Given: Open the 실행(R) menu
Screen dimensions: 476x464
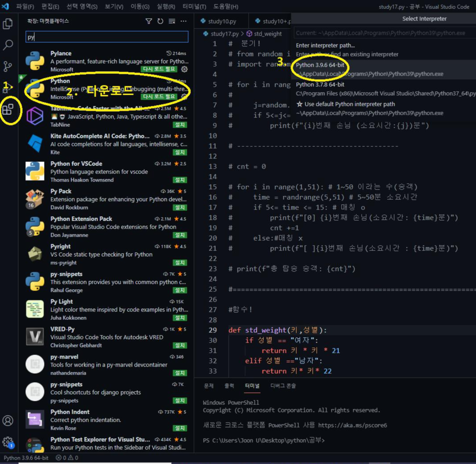Looking at the screenshot, I should [x=166, y=6].
